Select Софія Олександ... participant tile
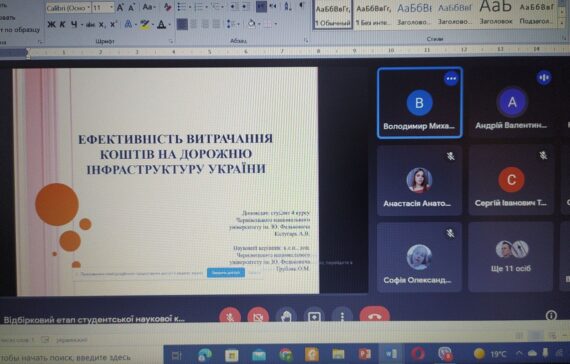The image size is (570, 364). 419,257
